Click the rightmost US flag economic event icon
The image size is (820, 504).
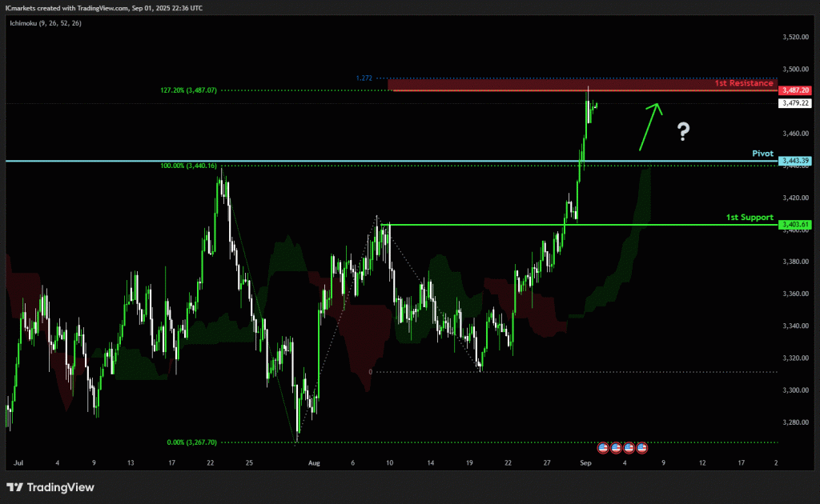click(x=642, y=447)
